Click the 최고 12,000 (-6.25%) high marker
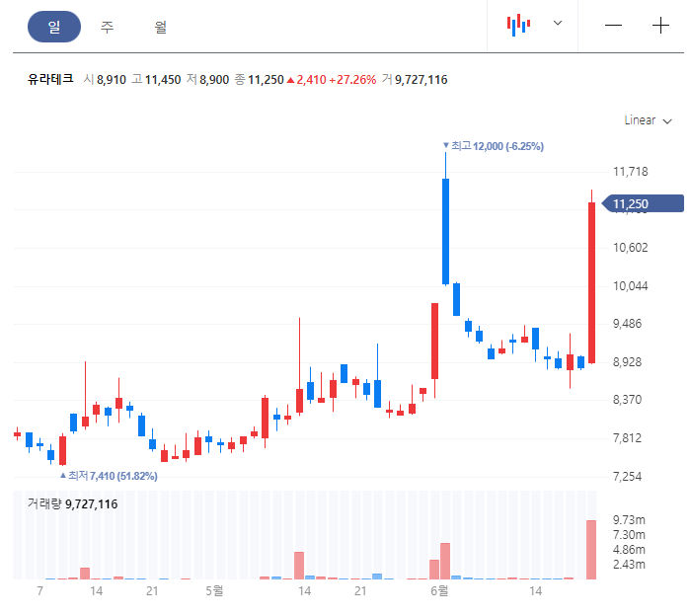Screen dimensions: 690x616 click(494, 146)
